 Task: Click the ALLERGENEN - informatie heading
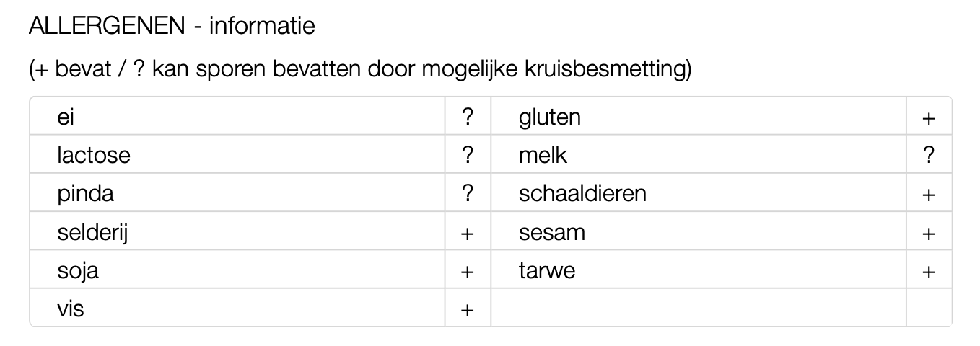pyautogui.click(x=172, y=27)
